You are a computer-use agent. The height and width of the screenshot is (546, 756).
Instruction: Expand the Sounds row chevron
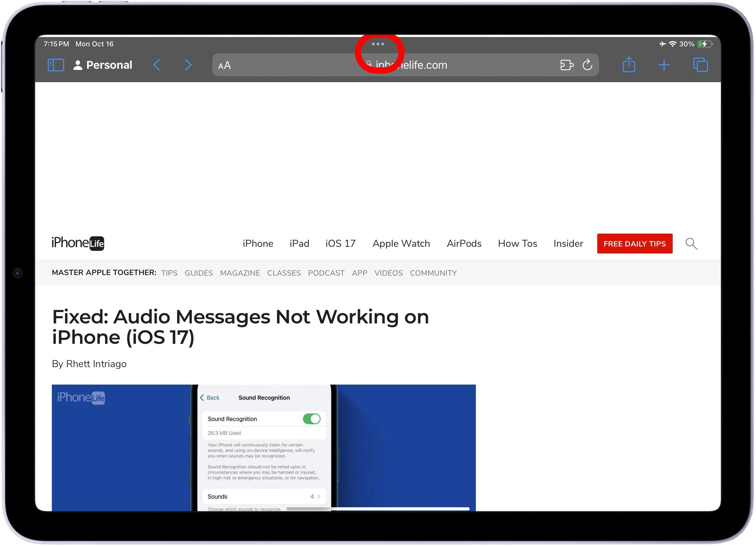coord(319,497)
